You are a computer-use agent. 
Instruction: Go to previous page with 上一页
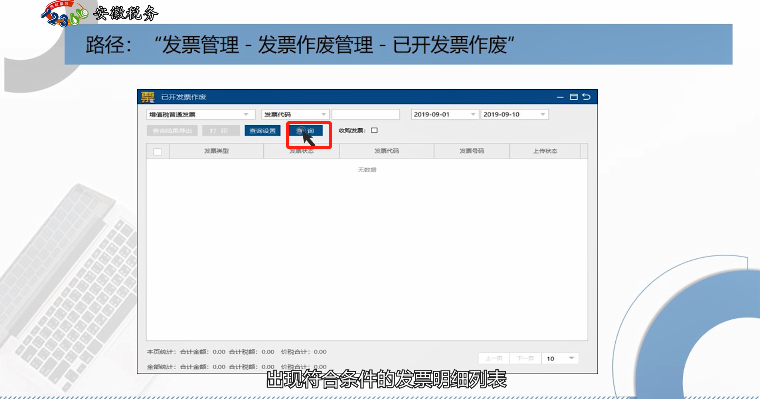(x=494, y=358)
